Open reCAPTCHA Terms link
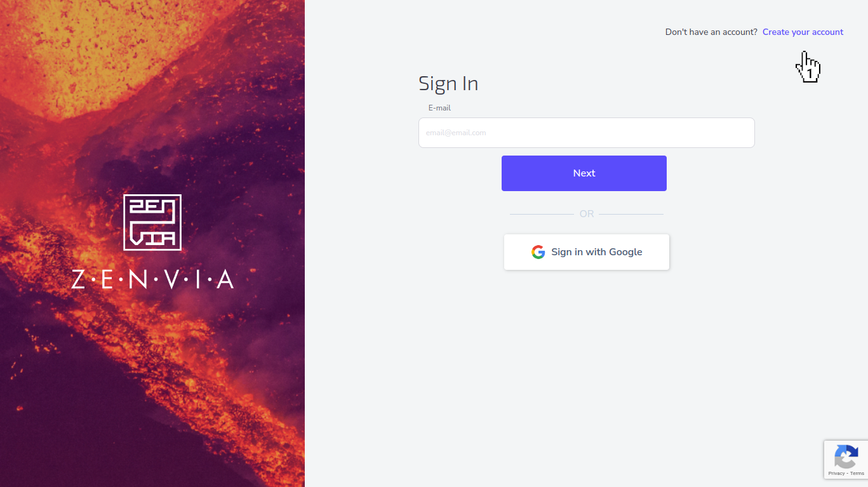 [x=857, y=474]
